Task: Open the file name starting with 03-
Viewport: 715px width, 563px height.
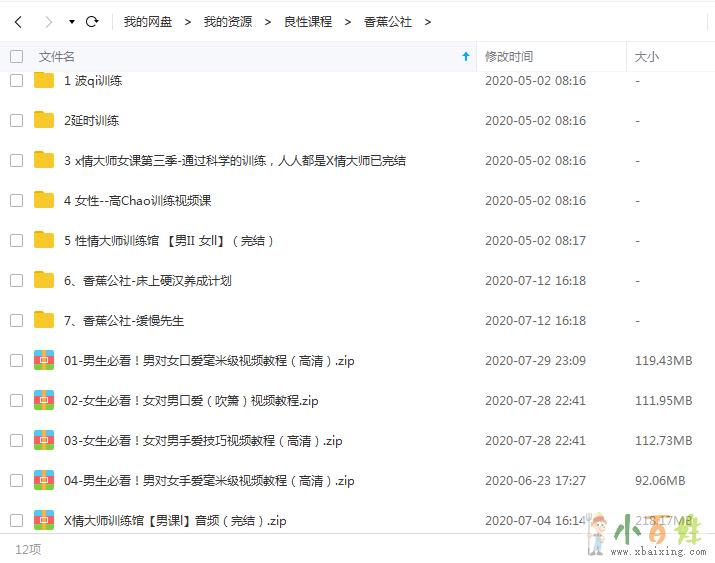Action: [x=203, y=440]
